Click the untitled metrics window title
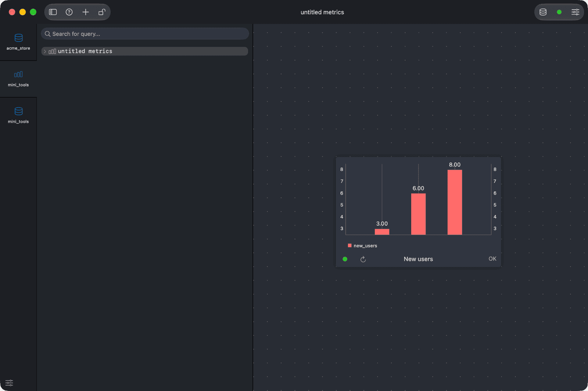Viewport: 588px width, 391px height. [322, 12]
